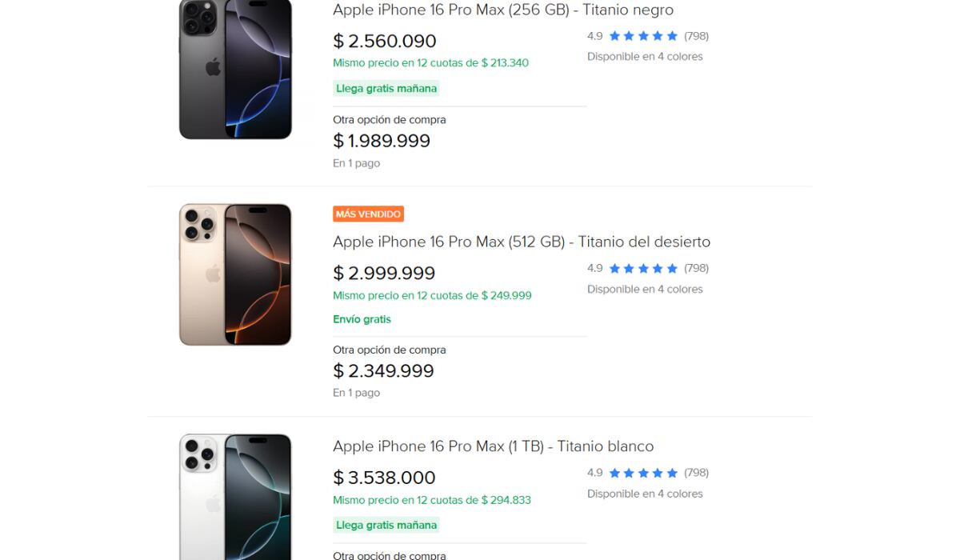
Task: Click the 'MÁS VENDIDO' badge
Action: [x=367, y=214]
